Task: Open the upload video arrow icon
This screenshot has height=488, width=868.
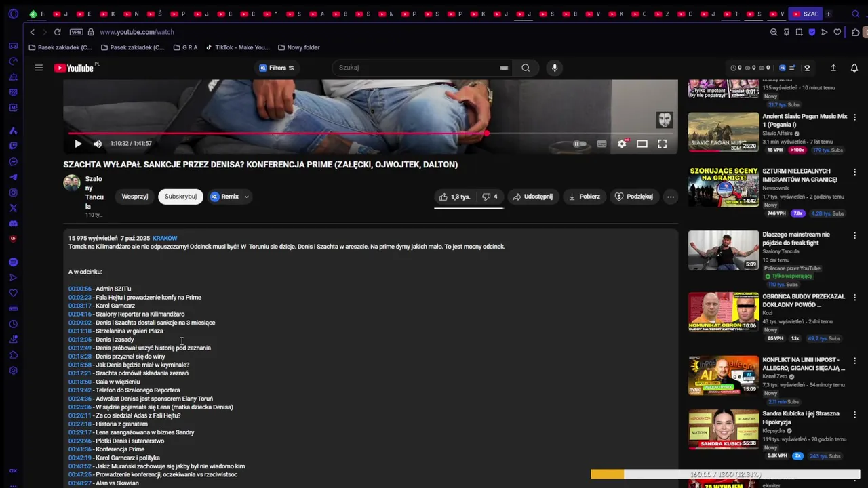Action: pyautogui.click(x=833, y=68)
